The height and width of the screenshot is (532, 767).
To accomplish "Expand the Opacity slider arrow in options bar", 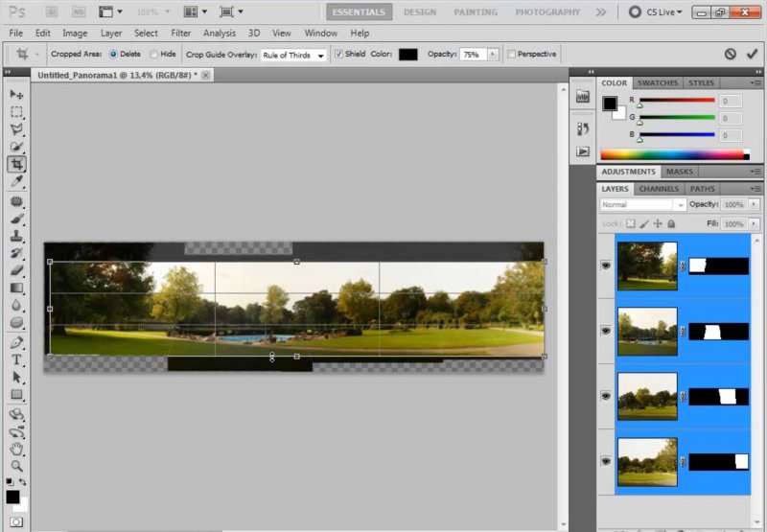I will coord(494,55).
